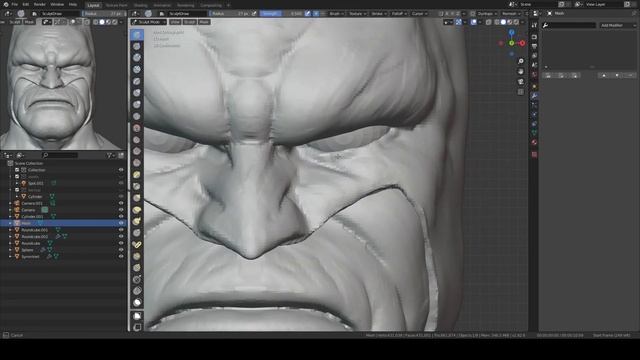Open View menu in main viewport header
Viewport: 640px width, 360px height.
click(x=175, y=22)
